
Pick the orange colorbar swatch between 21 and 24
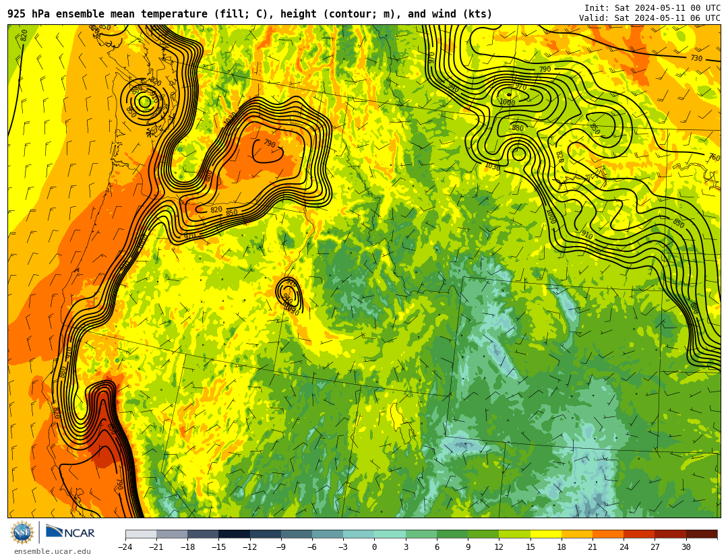(608, 534)
